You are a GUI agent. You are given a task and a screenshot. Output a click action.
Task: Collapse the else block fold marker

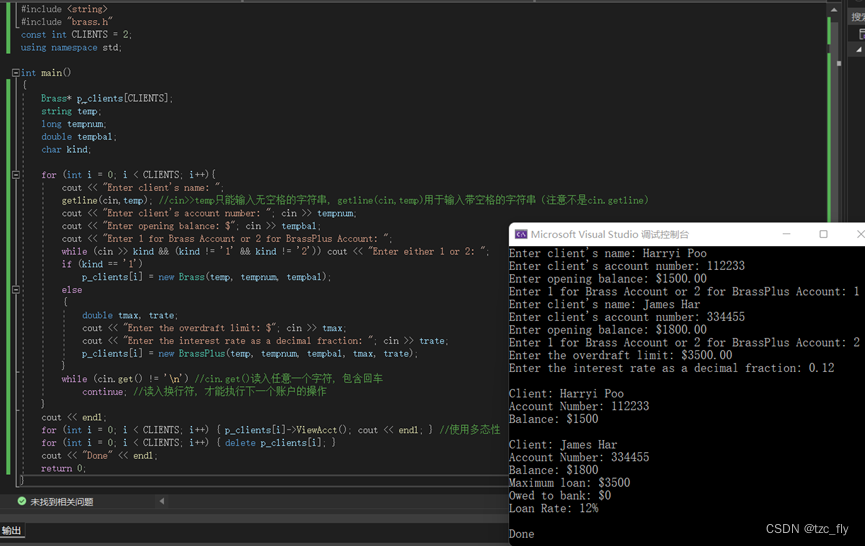(x=15, y=290)
